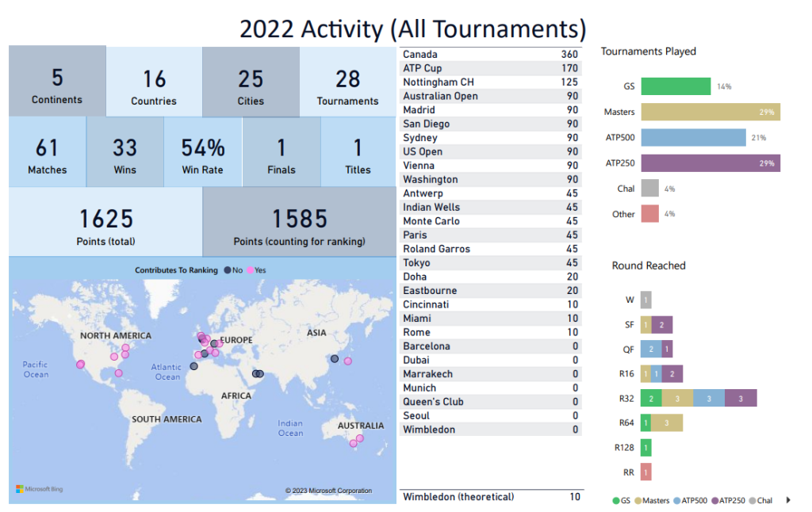The width and height of the screenshot is (812, 512).
Task: Click the red Other bar in Tournaments Played
Action: (x=649, y=214)
